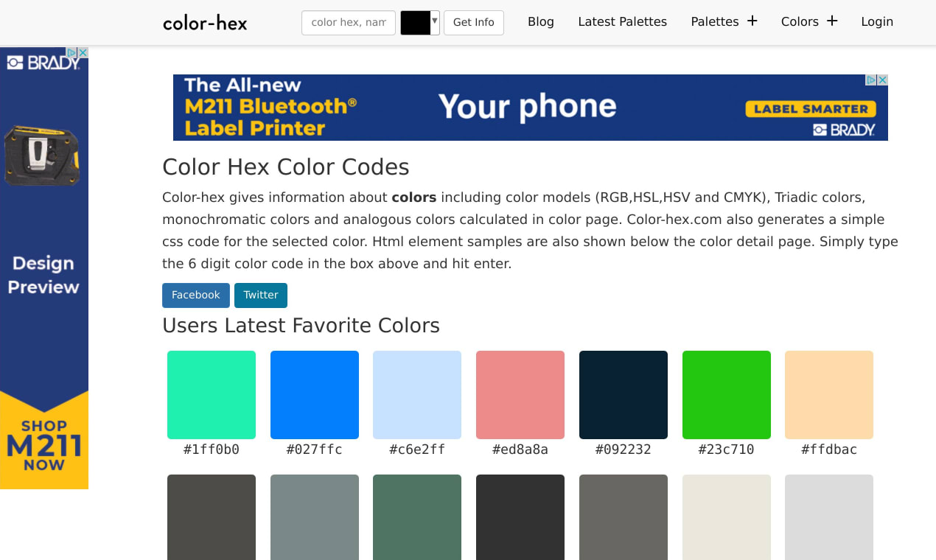Select the cream swatch below #23c710
The height and width of the screenshot is (560, 936).
[x=727, y=517]
